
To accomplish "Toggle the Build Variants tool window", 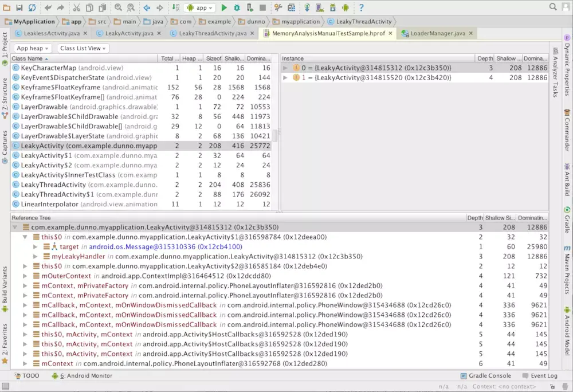I will (x=5, y=289).
